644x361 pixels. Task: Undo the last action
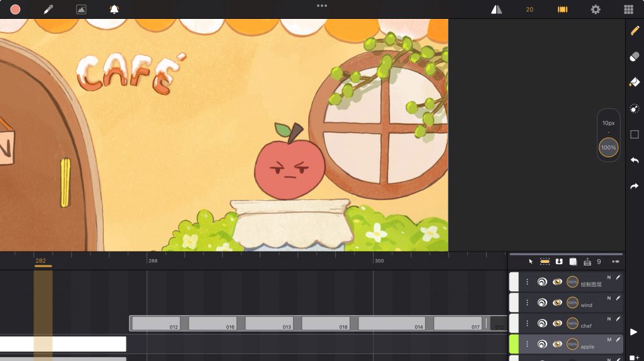pyautogui.click(x=635, y=160)
